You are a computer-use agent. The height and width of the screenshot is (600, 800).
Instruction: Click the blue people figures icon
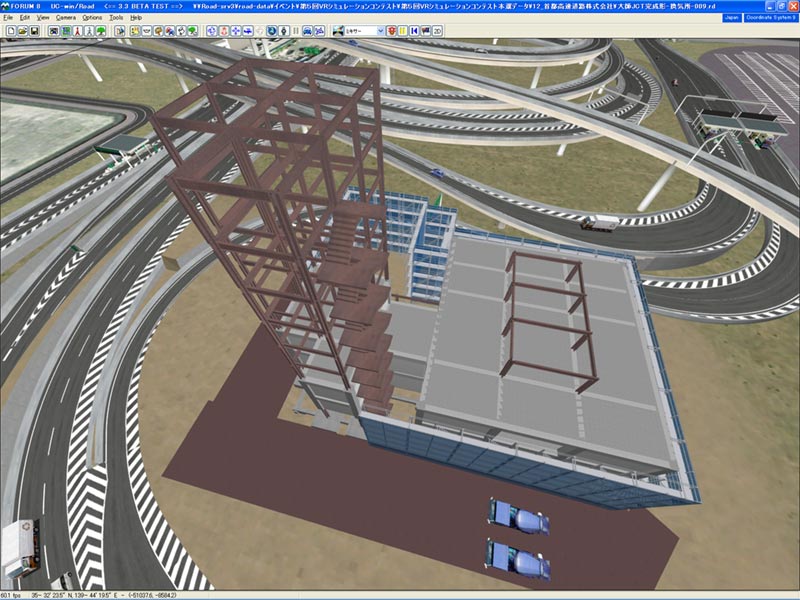(319, 31)
